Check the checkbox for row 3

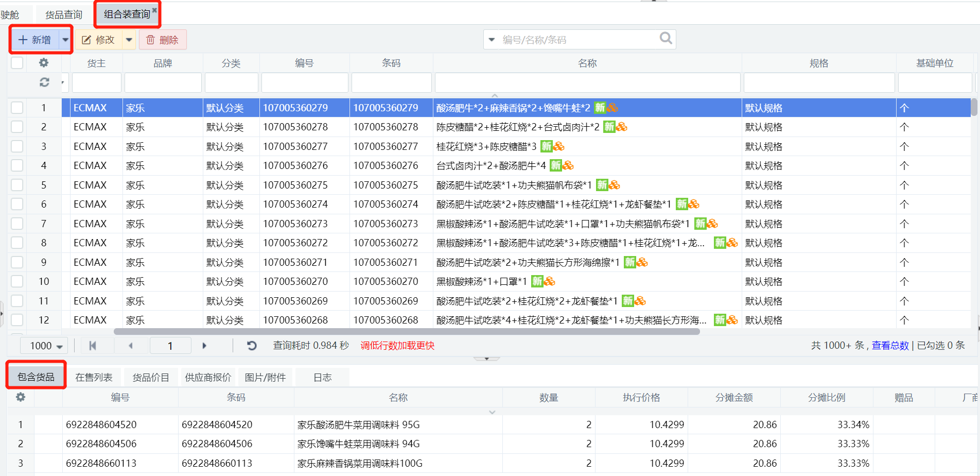(x=17, y=146)
